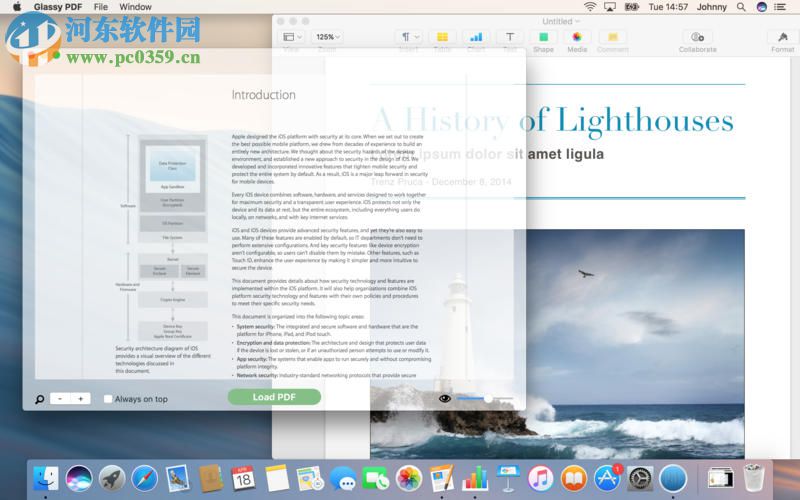Screen dimensions: 800x500
Task: Open the Johnny user menu
Action: [712, 7]
